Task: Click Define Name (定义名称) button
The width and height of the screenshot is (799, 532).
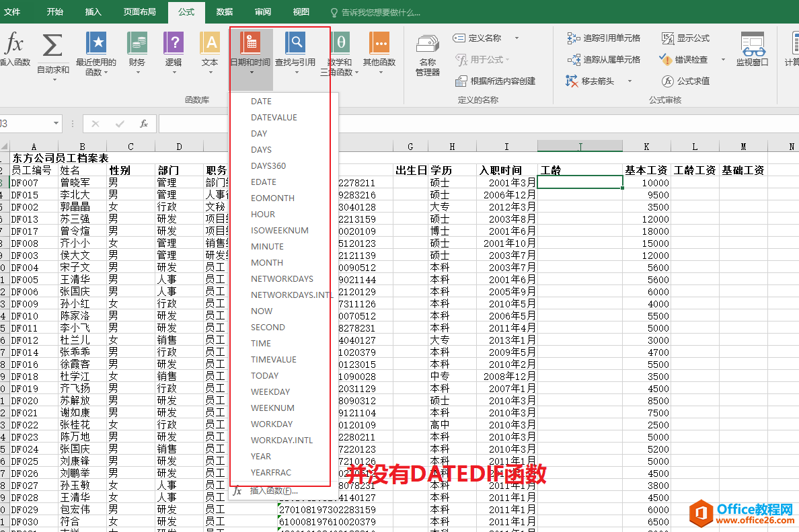Action: [478, 38]
